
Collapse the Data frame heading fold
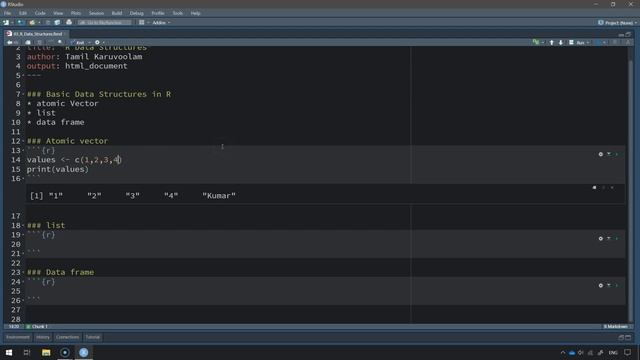point(23,273)
